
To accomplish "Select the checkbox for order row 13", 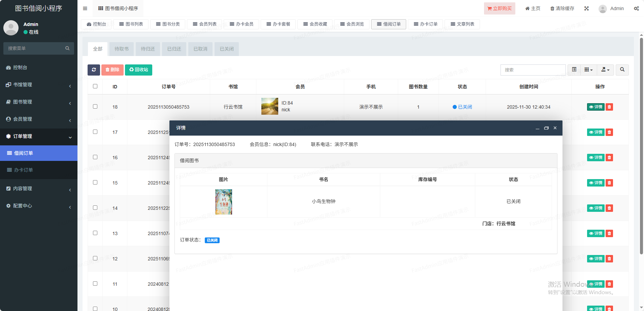I will point(95,233).
